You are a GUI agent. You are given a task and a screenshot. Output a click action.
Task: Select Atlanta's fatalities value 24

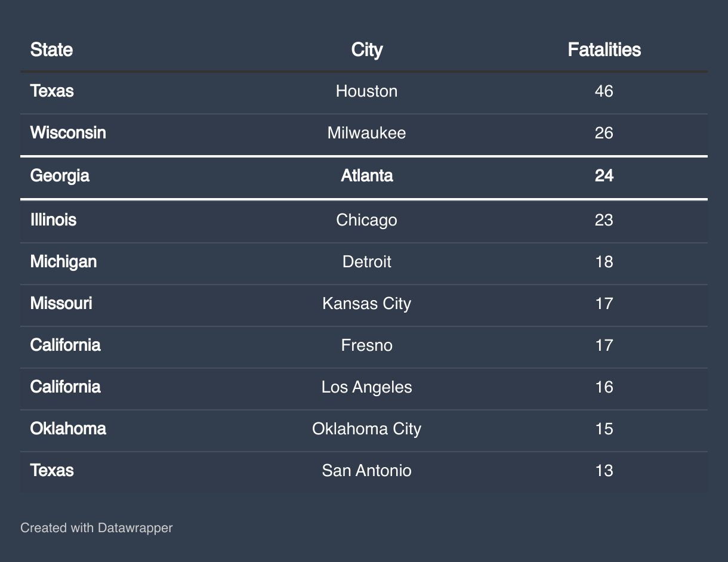pyautogui.click(x=604, y=176)
